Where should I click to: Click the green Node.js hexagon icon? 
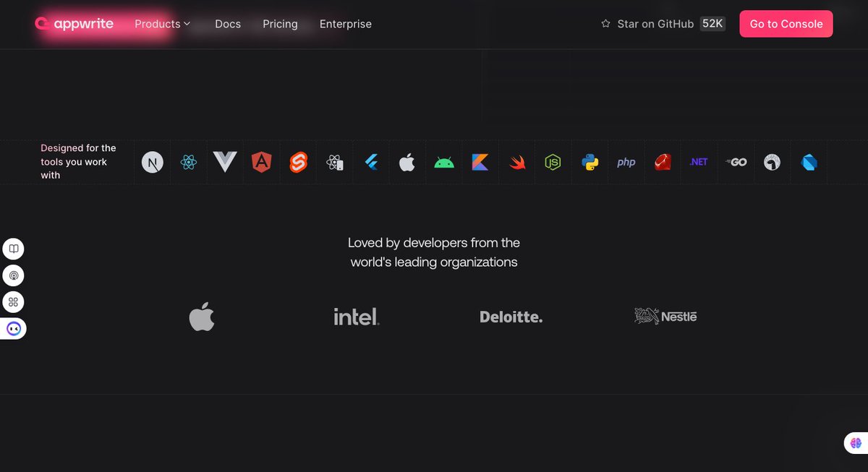pyautogui.click(x=553, y=163)
